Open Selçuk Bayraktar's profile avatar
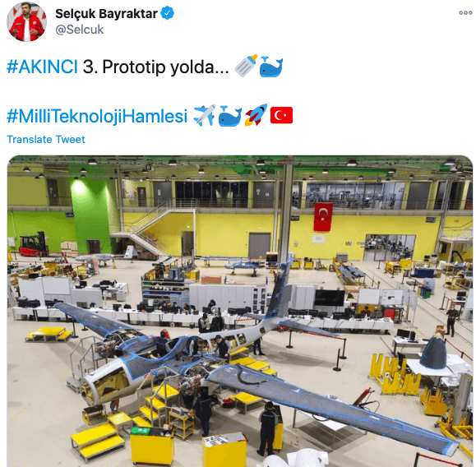 point(26,21)
